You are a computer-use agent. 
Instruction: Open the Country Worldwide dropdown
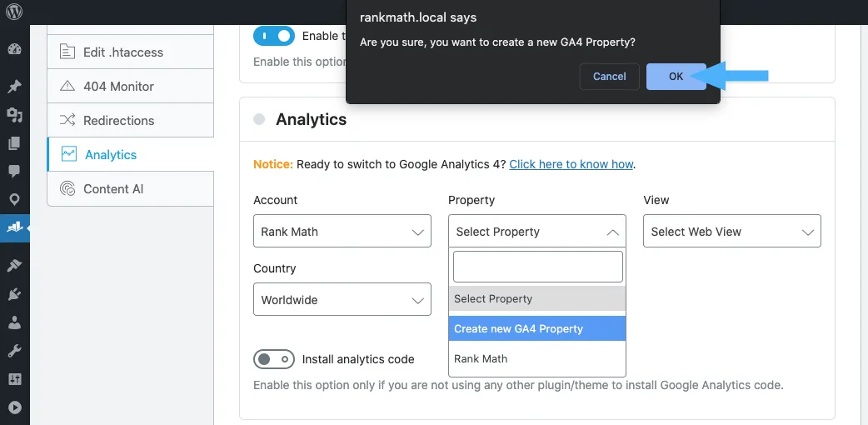[x=342, y=299]
